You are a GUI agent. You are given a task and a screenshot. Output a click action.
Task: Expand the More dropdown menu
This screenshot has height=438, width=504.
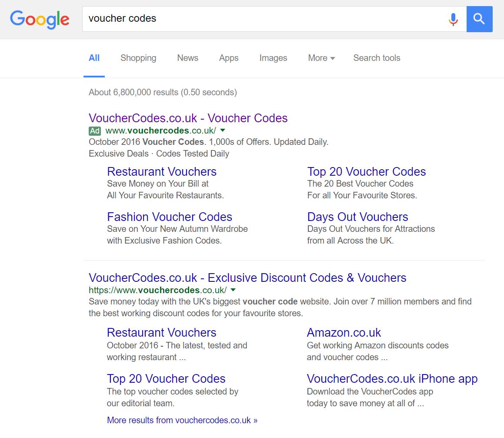[321, 58]
